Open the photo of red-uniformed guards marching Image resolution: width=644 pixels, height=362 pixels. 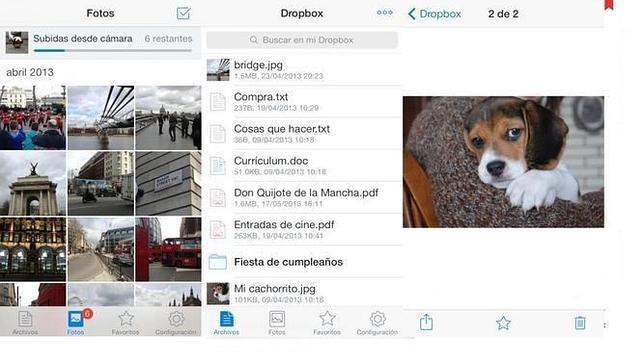click(33, 118)
